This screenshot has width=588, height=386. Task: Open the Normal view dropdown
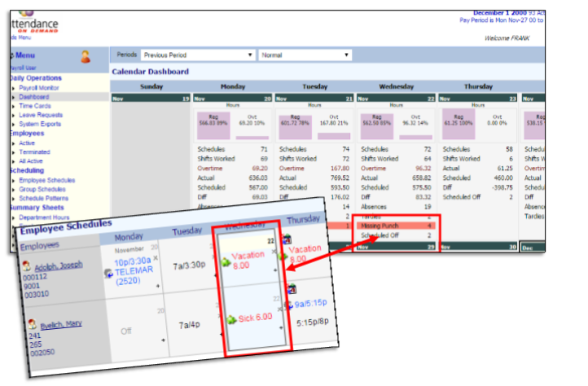tap(305, 55)
